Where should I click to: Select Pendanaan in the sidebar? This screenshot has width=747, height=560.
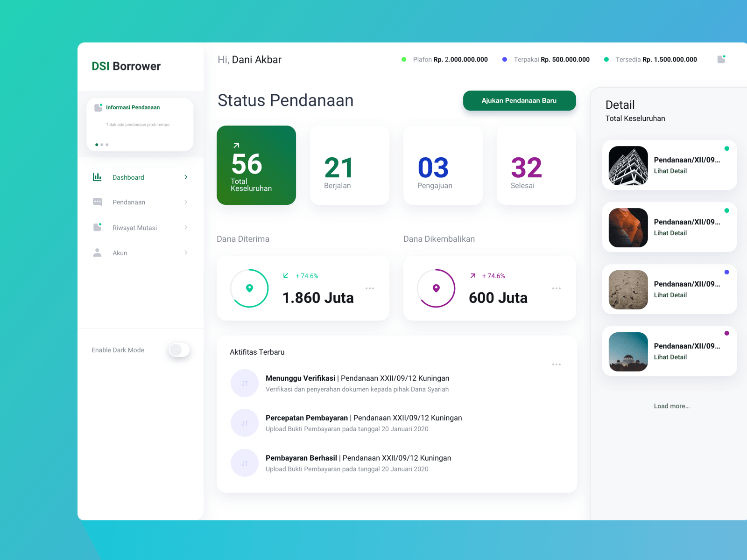[x=129, y=202]
